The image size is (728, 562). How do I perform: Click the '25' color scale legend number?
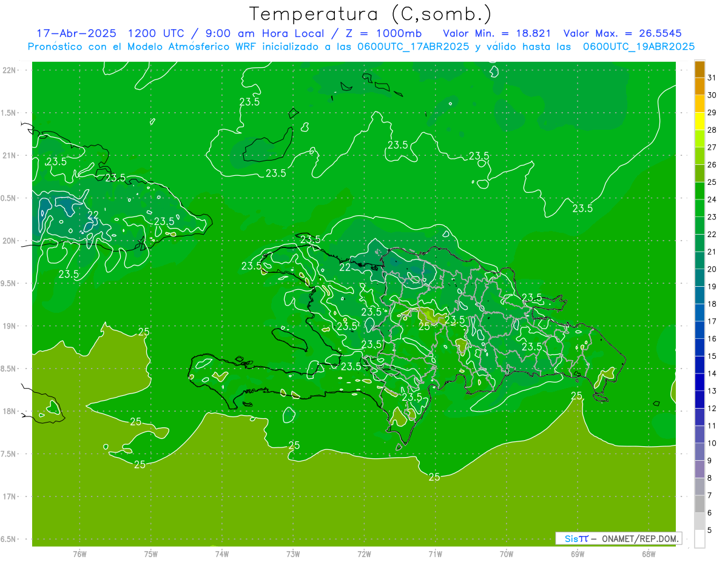712,182
